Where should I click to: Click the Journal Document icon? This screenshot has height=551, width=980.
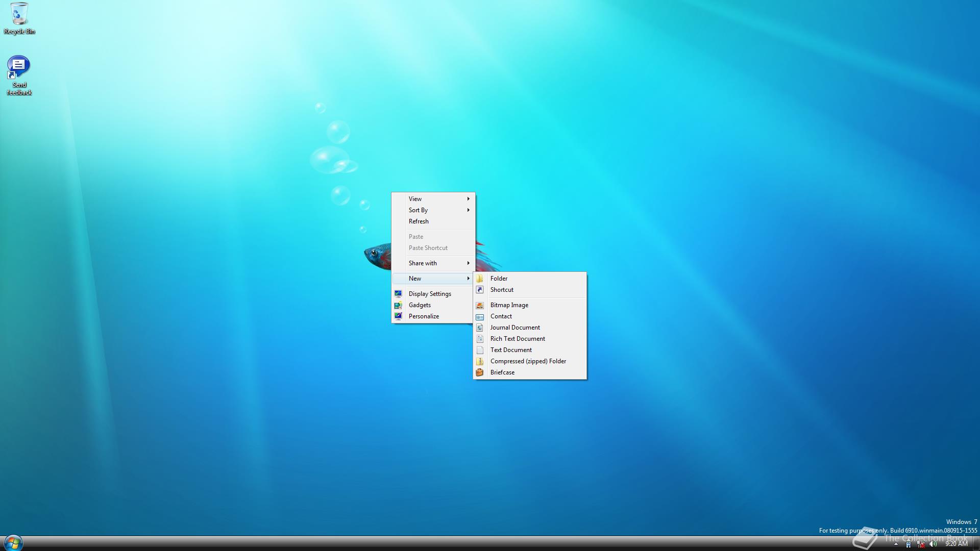click(x=480, y=328)
